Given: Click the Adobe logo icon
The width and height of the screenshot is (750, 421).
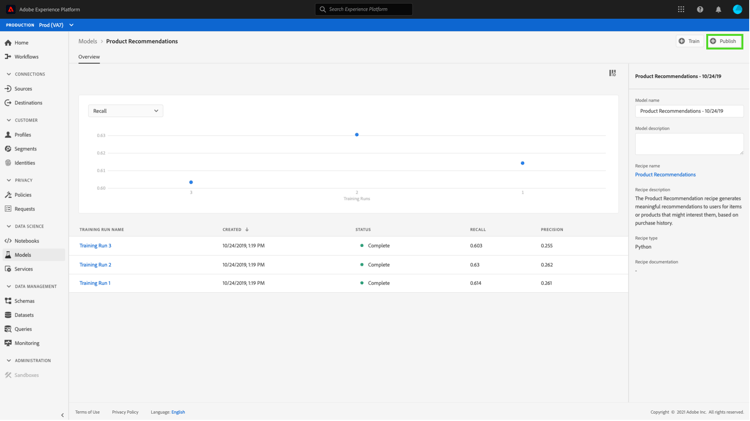Looking at the screenshot, I should click(11, 9).
